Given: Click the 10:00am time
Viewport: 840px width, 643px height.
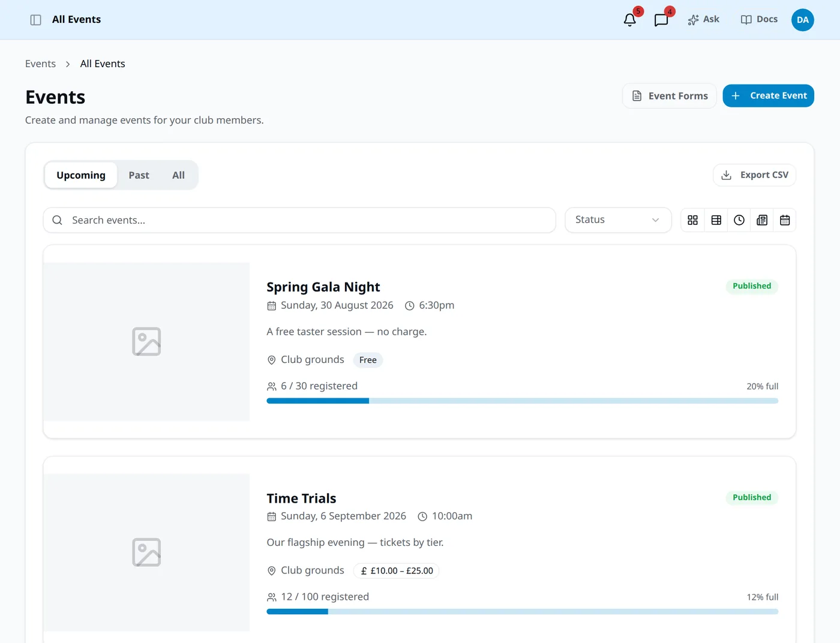Looking at the screenshot, I should click(x=452, y=516).
